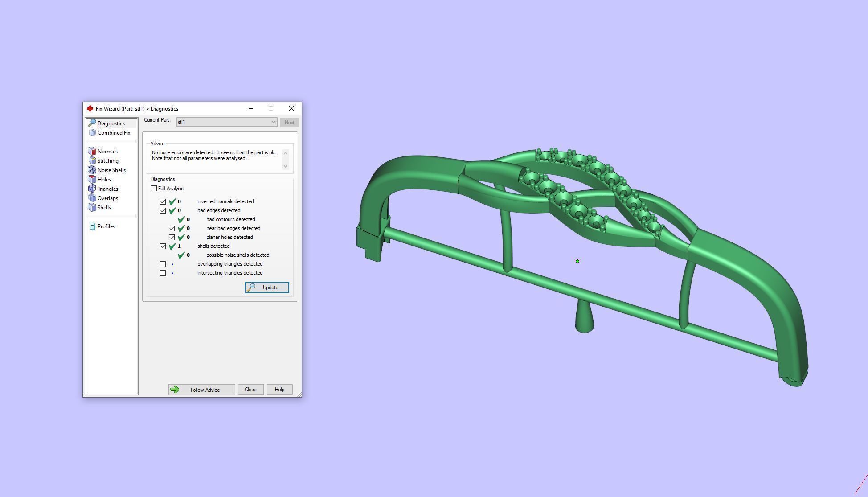
Task: Enable overlapping triangles detected checkbox
Action: tap(163, 264)
